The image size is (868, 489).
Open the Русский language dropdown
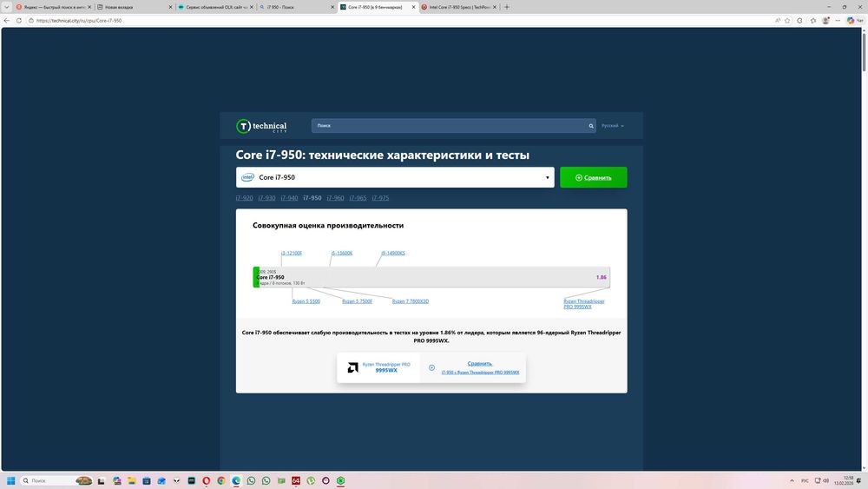tap(612, 126)
